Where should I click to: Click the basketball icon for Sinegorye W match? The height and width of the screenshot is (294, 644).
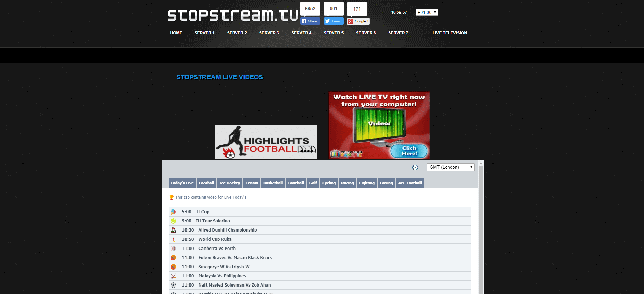pyautogui.click(x=173, y=267)
